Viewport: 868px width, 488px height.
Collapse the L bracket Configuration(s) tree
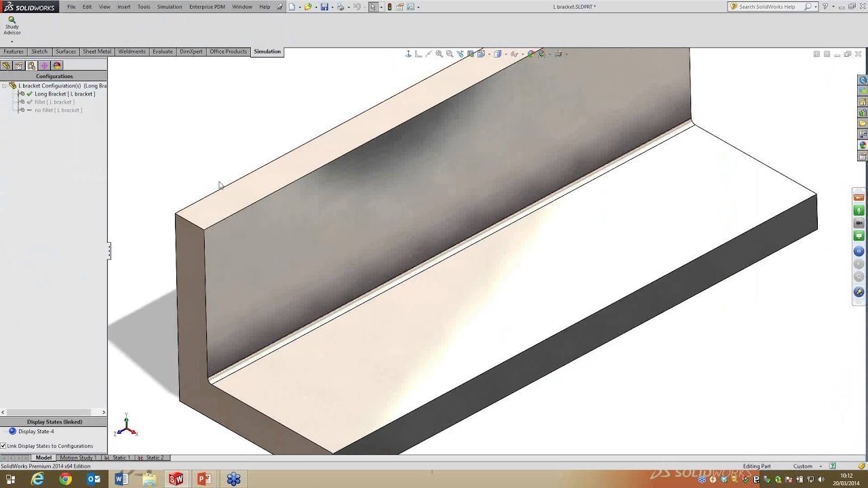tap(4, 86)
